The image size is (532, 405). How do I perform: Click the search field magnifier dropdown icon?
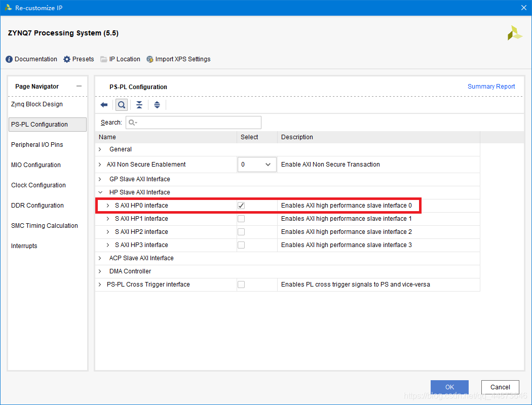(133, 123)
